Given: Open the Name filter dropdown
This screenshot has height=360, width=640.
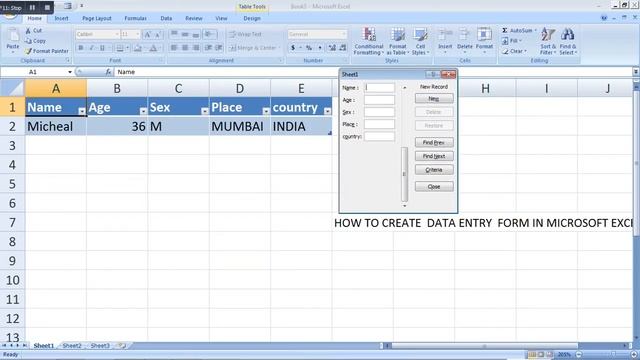Looking at the screenshot, I should pos(82,111).
